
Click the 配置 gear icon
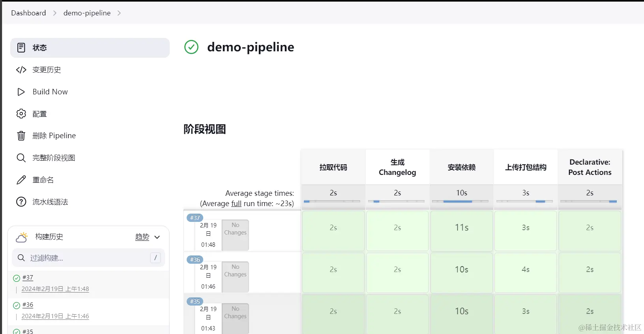pyautogui.click(x=21, y=114)
